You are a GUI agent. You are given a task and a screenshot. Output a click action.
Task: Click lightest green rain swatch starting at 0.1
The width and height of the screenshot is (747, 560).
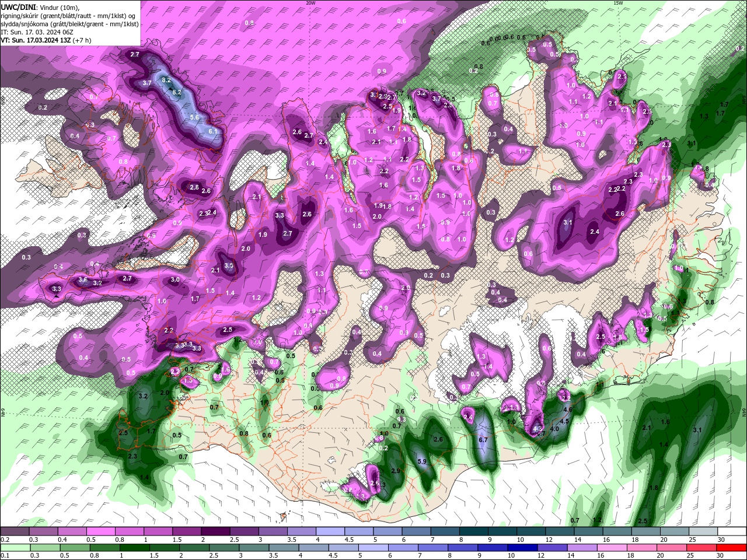pyautogui.click(x=15, y=548)
